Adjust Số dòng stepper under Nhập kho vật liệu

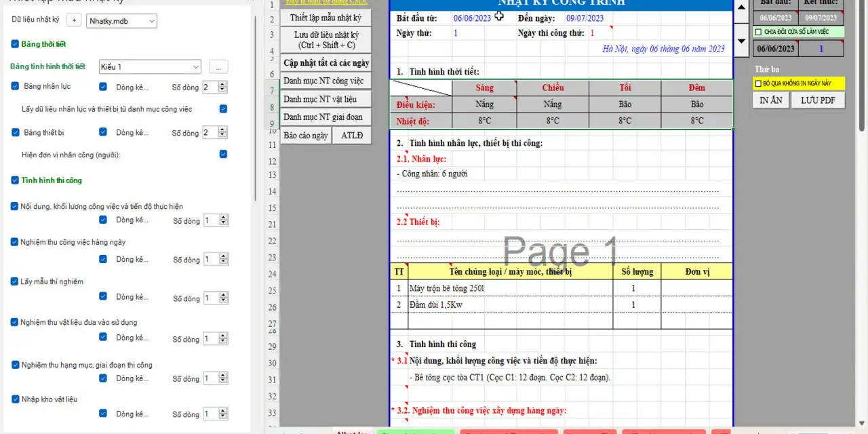click(x=224, y=414)
